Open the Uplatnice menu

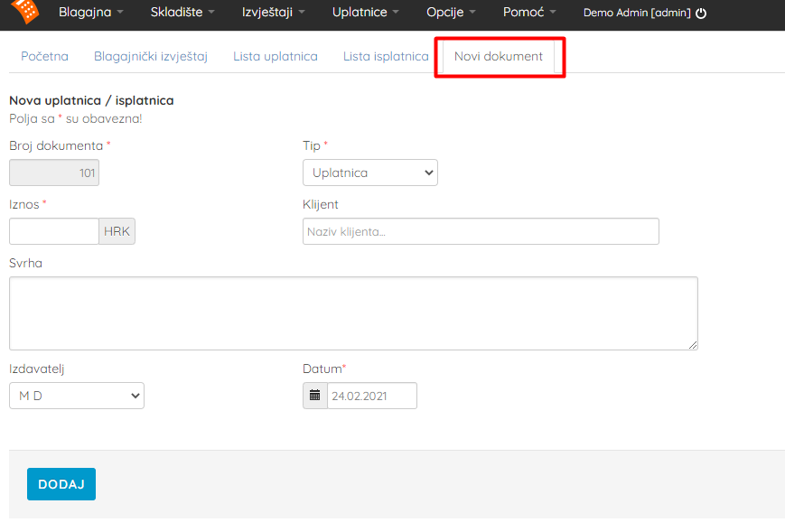click(x=366, y=12)
